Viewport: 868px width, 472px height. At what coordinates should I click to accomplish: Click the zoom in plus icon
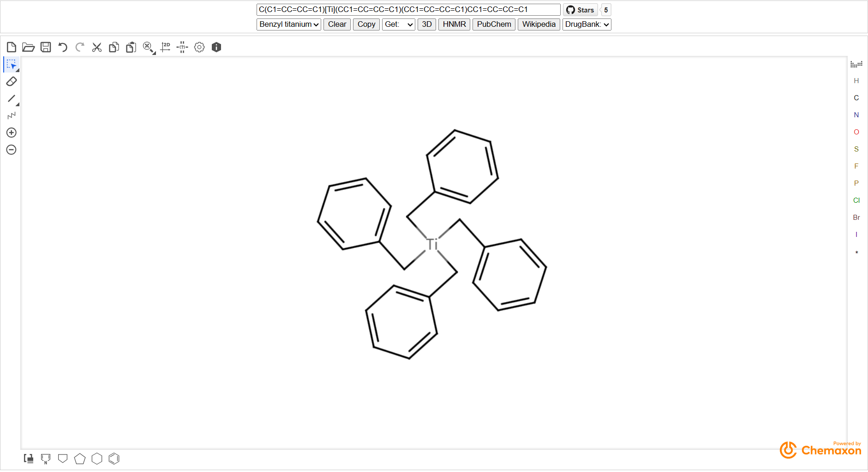coord(12,133)
